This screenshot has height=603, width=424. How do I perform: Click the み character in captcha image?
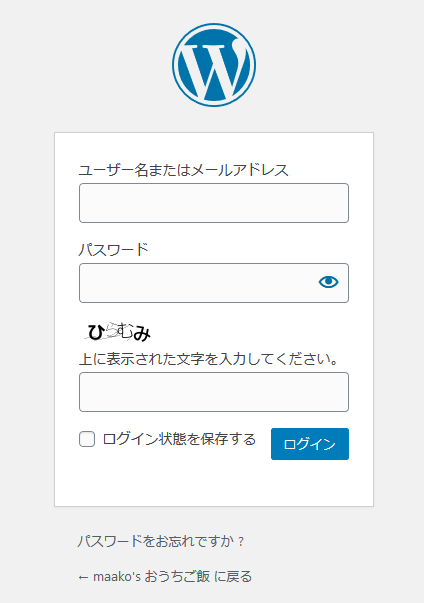coord(142,334)
